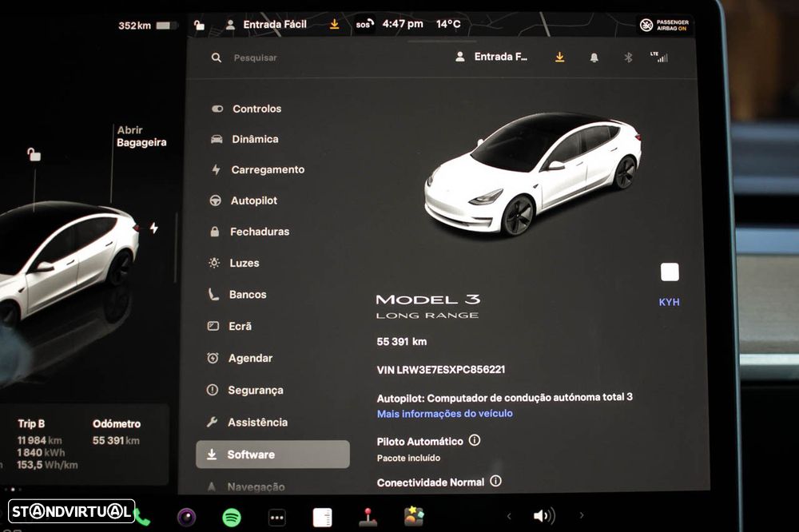Open Entrada Fácil profile in top status bar
The image size is (799, 532).
(x=266, y=25)
